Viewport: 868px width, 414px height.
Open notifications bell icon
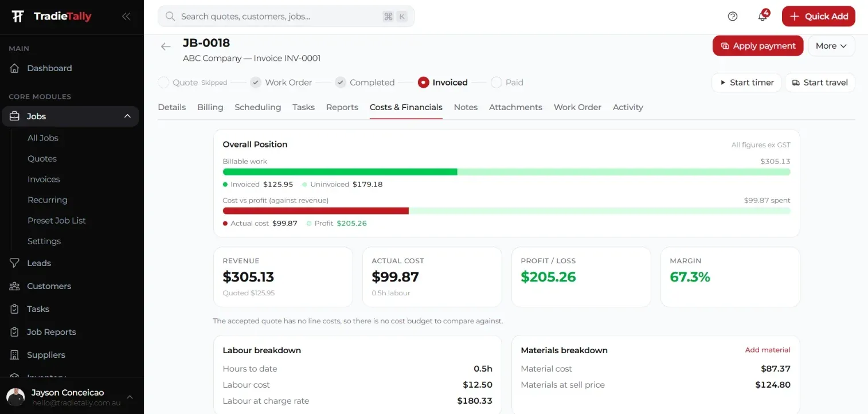tap(763, 16)
